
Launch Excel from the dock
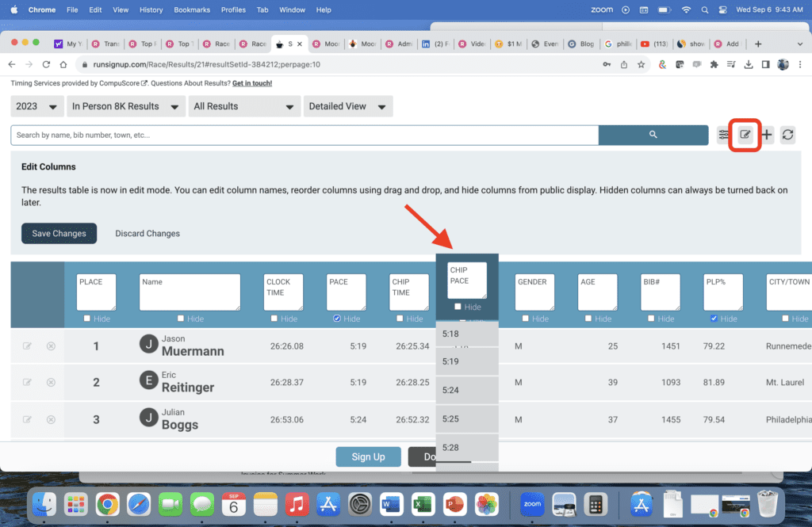tap(423, 504)
